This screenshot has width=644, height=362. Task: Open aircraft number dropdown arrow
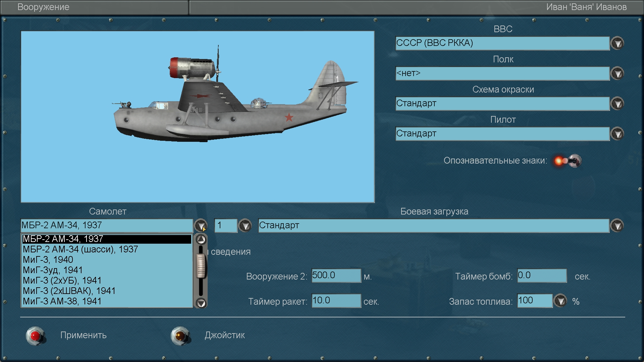pyautogui.click(x=245, y=226)
